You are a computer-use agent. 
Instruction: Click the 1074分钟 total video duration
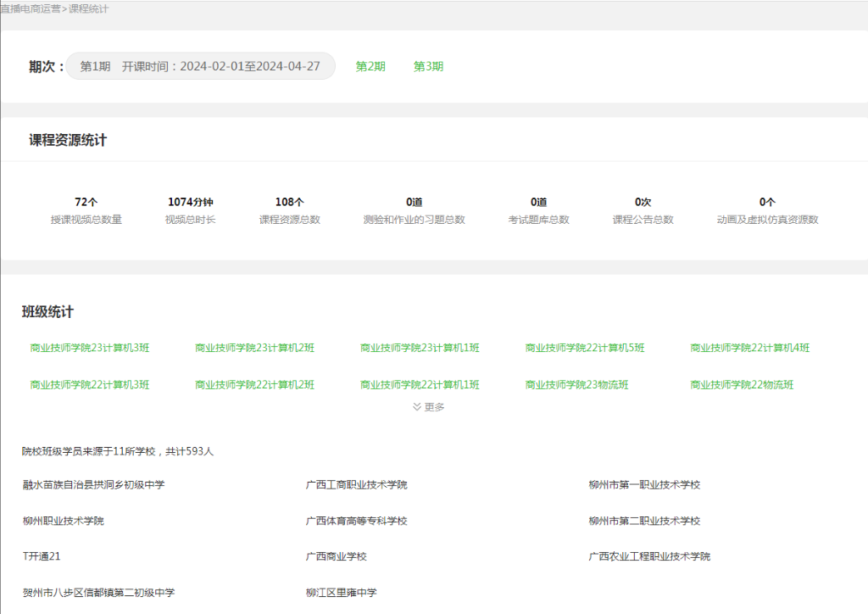tap(191, 202)
